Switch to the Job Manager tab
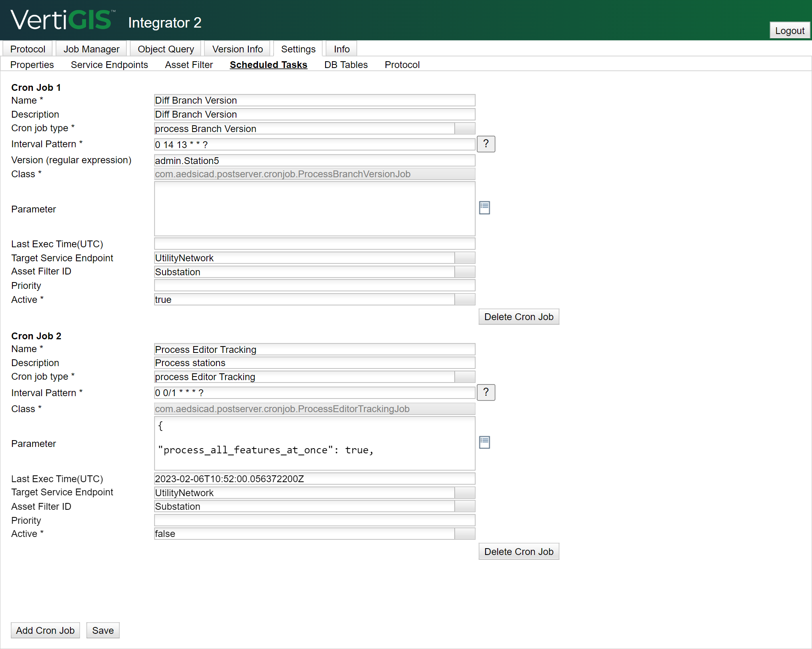The width and height of the screenshot is (812, 649). (91, 49)
